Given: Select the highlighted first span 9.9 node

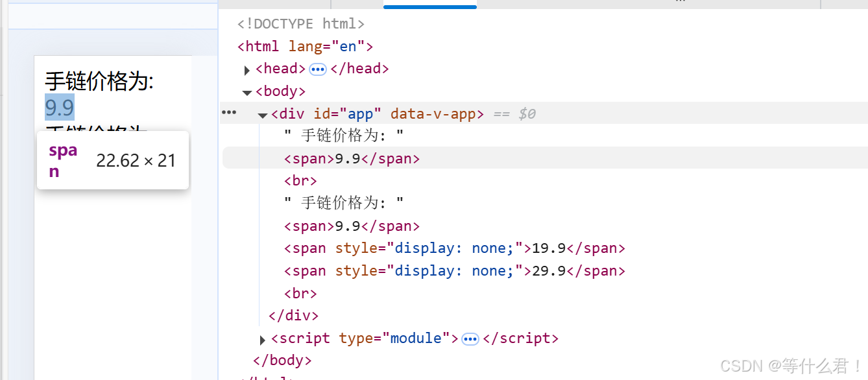Looking at the screenshot, I should [x=352, y=159].
